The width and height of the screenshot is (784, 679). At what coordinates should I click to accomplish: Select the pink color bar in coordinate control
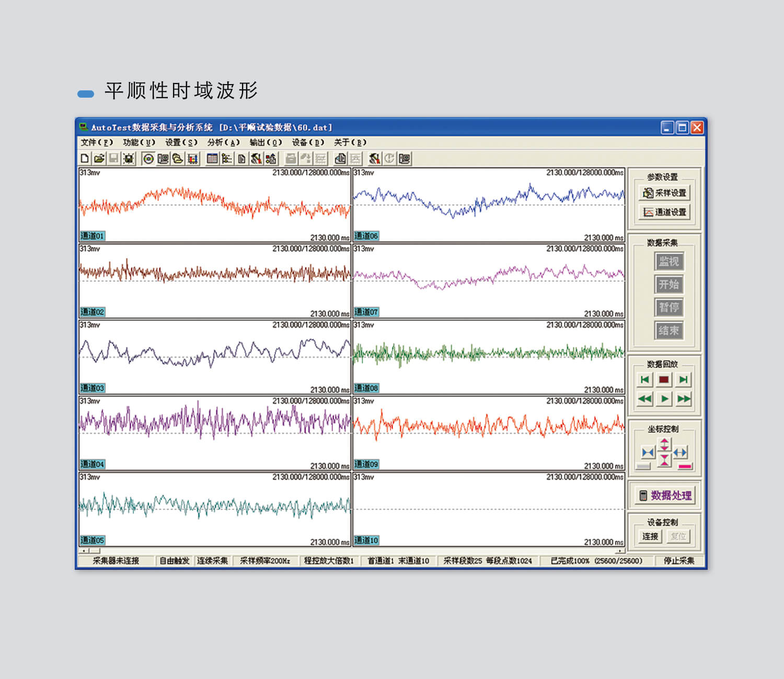[685, 466]
